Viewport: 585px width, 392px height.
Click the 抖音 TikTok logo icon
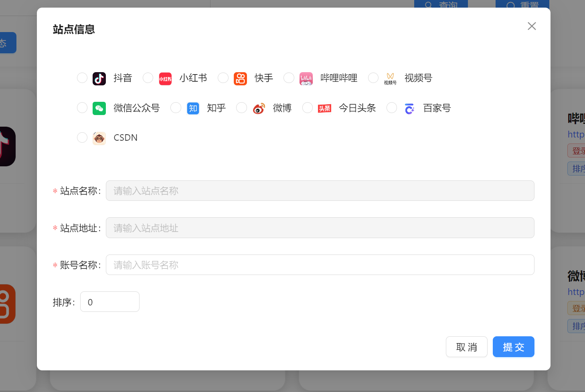pyautogui.click(x=99, y=79)
